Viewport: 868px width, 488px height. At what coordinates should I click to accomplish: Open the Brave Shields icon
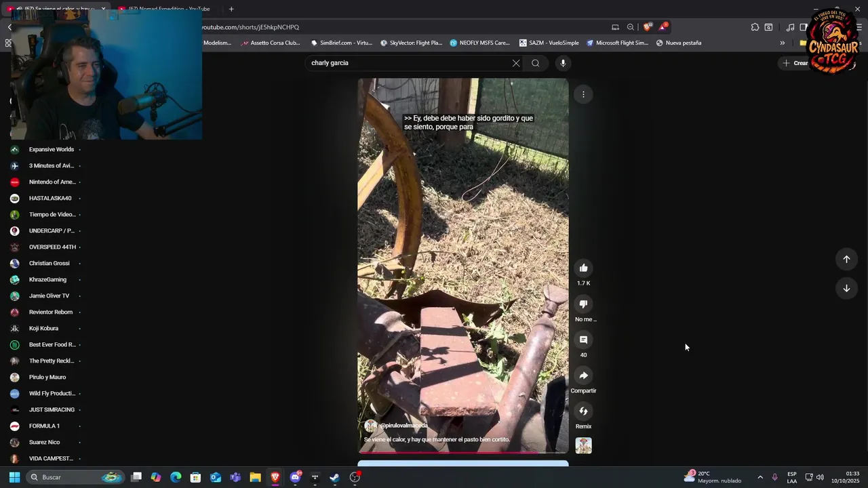coord(647,27)
